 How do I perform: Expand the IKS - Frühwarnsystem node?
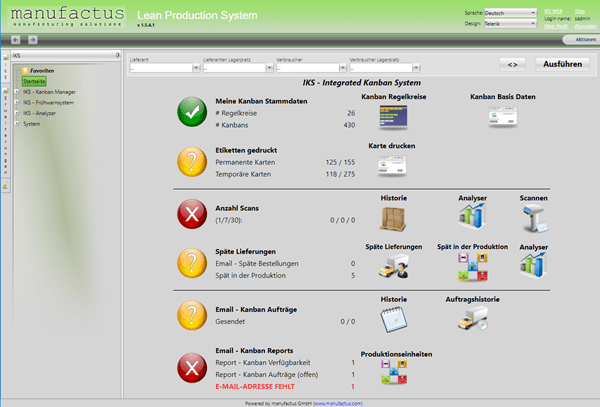17,103
